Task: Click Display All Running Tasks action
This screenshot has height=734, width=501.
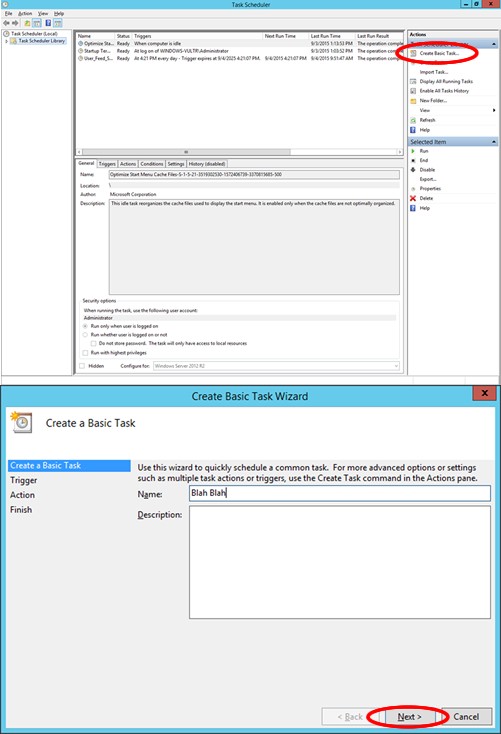Action: pyautogui.click(x=446, y=81)
